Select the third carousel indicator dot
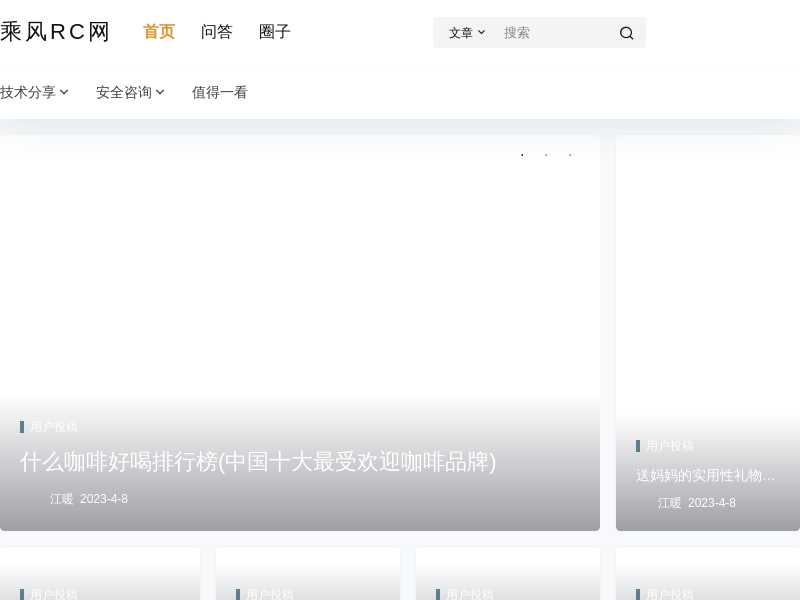 pos(570,155)
